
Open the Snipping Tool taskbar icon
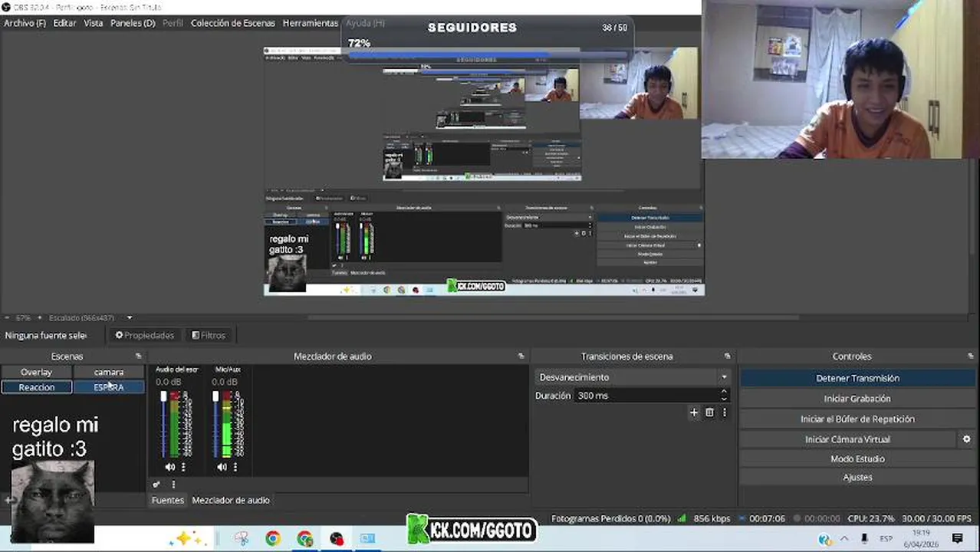point(242,539)
